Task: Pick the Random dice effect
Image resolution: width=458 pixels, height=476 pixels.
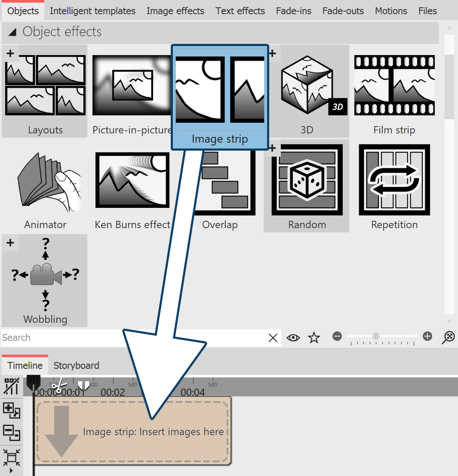Action: (307, 179)
